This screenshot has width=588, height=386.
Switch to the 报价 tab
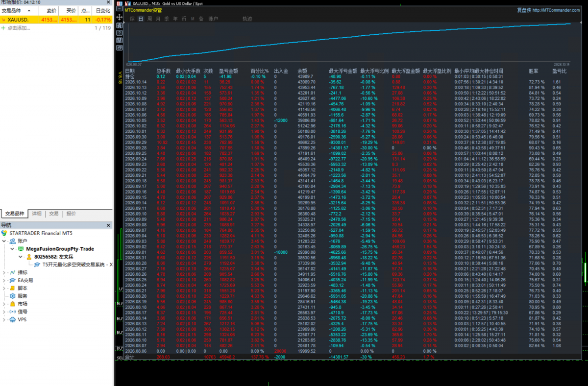[x=71, y=214]
